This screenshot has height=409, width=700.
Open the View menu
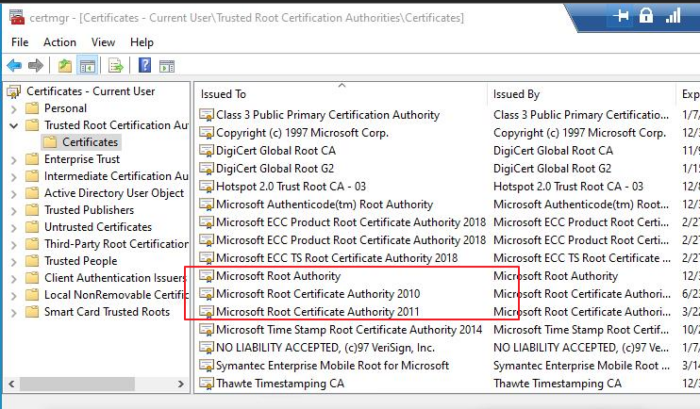(x=103, y=42)
